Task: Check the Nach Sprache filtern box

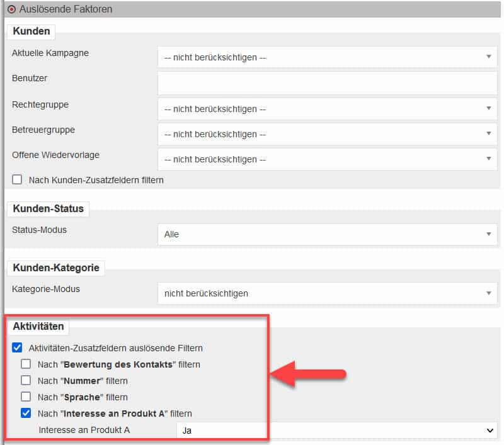Action: tap(26, 397)
